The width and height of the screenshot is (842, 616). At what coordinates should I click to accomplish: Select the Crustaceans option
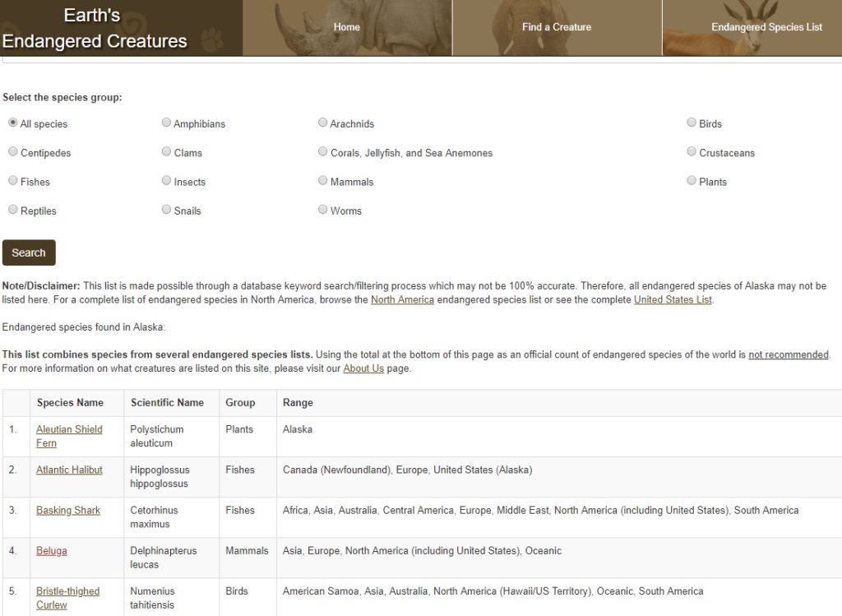pos(692,151)
